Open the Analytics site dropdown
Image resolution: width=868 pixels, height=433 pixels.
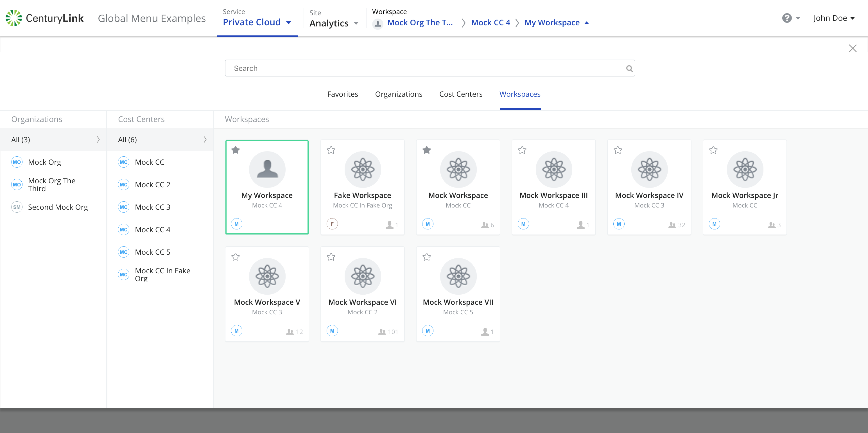pos(334,23)
